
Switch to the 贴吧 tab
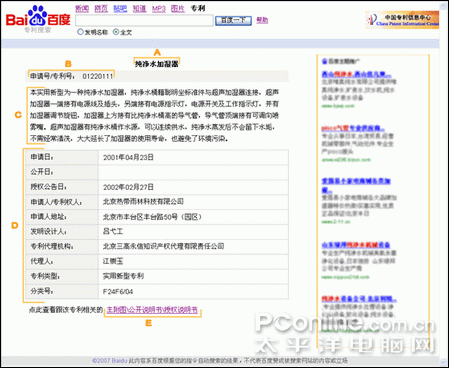[x=120, y=8]
